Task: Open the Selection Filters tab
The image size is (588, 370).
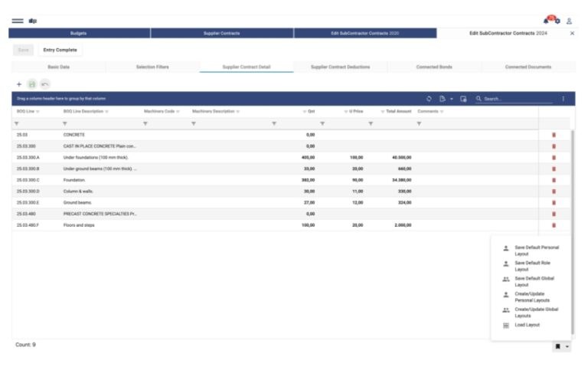Action: [152, 67]
